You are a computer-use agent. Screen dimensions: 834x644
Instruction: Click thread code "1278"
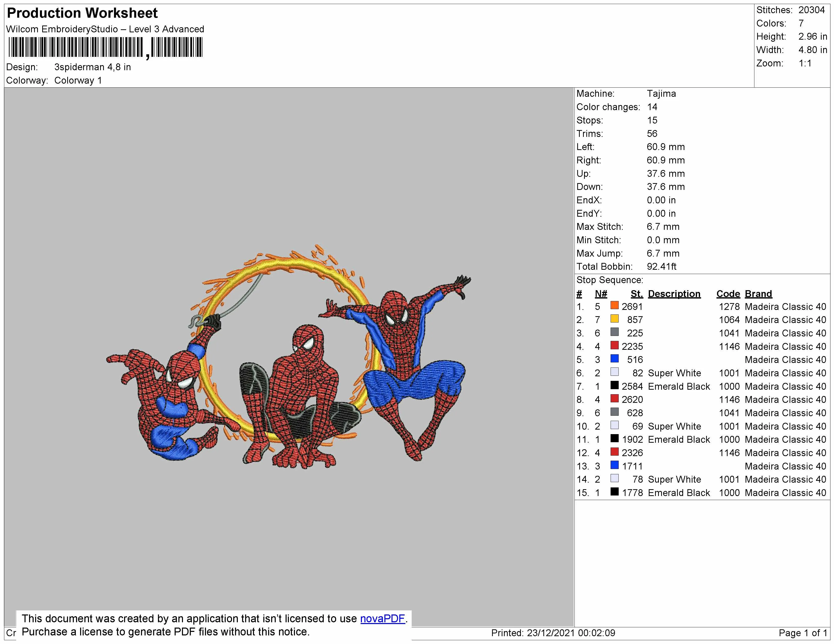click(x=729, y=307)
